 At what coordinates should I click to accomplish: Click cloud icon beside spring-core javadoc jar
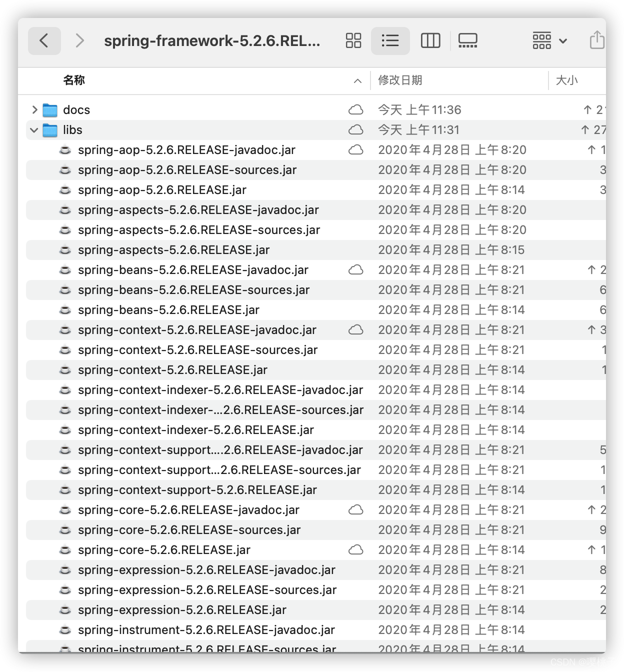tap(355, 509)
